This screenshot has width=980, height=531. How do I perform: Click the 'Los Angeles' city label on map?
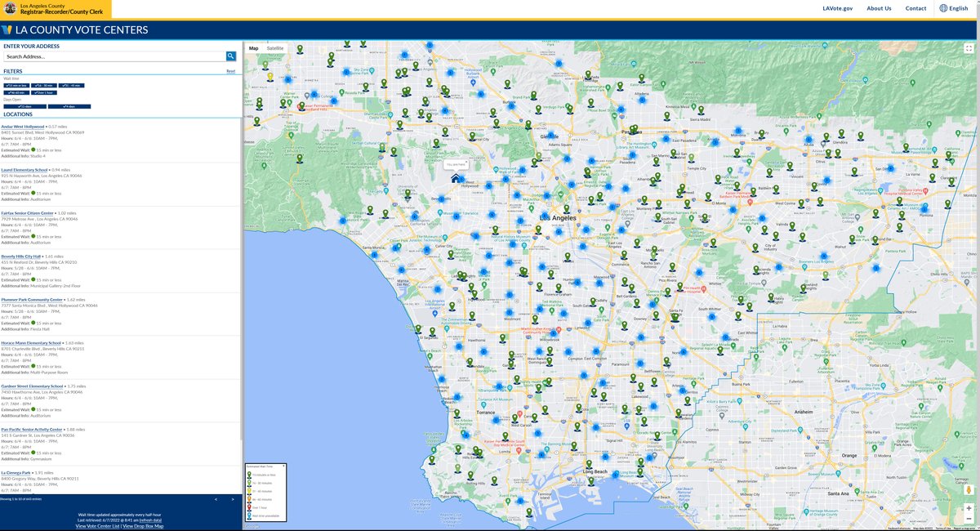(558, 219)
